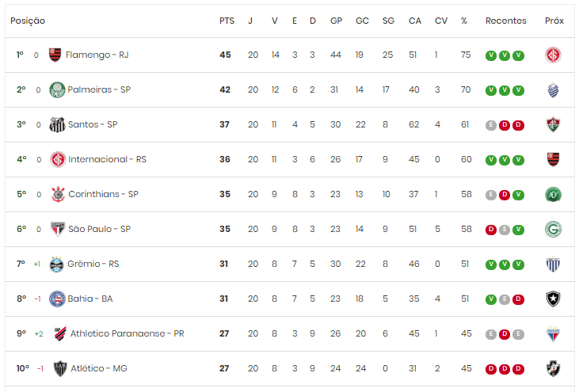Click the Grêmio club crest icon
This screenshot has height=392, width=579.
[x=56, y=265]
